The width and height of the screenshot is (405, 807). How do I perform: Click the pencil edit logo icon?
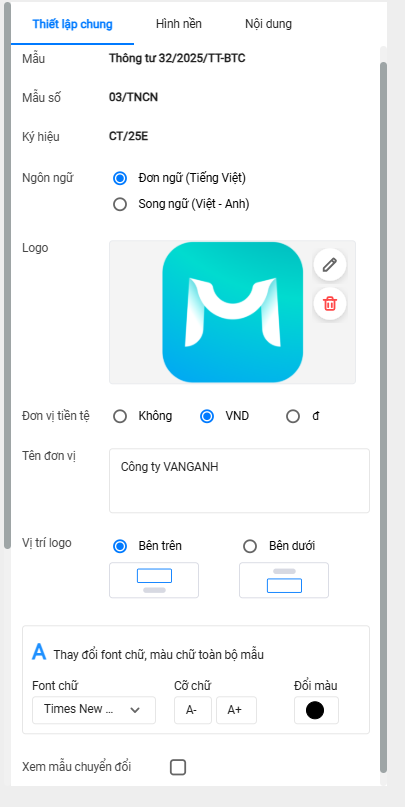[x=329, y=265]
